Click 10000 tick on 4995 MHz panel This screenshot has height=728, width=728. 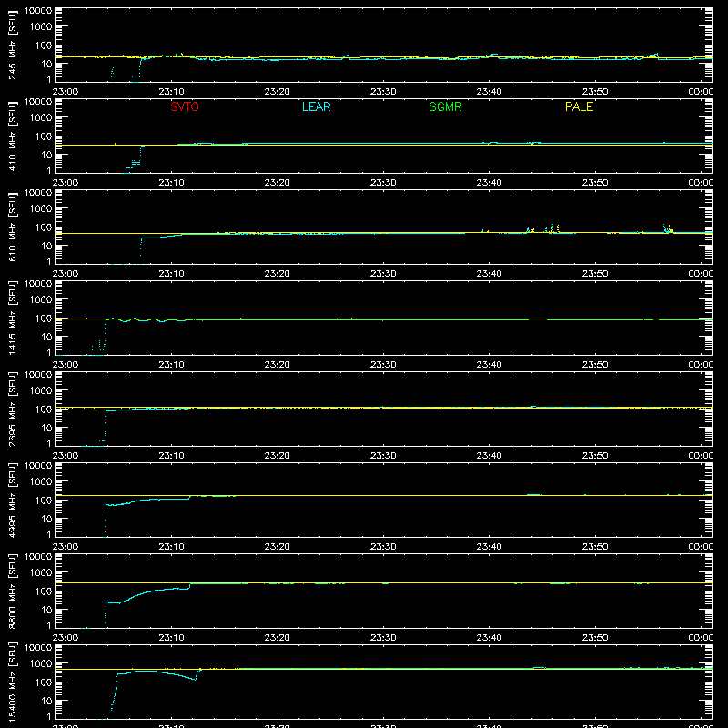38,466
